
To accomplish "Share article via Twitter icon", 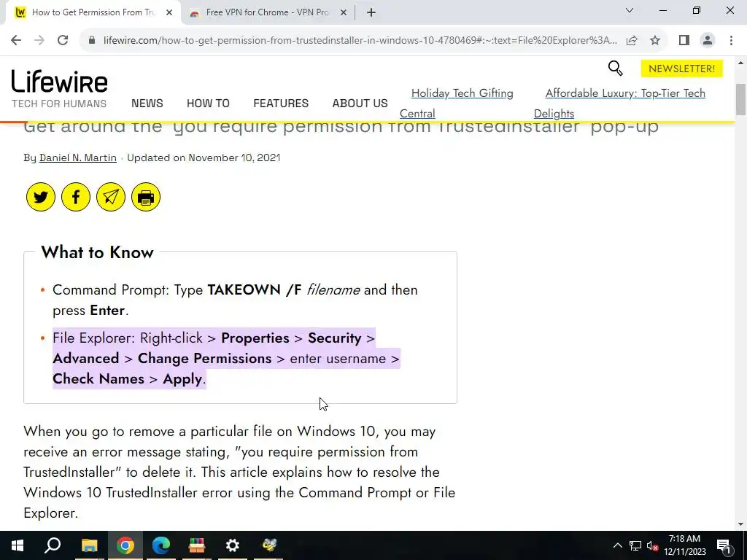I will pos(41,197).
